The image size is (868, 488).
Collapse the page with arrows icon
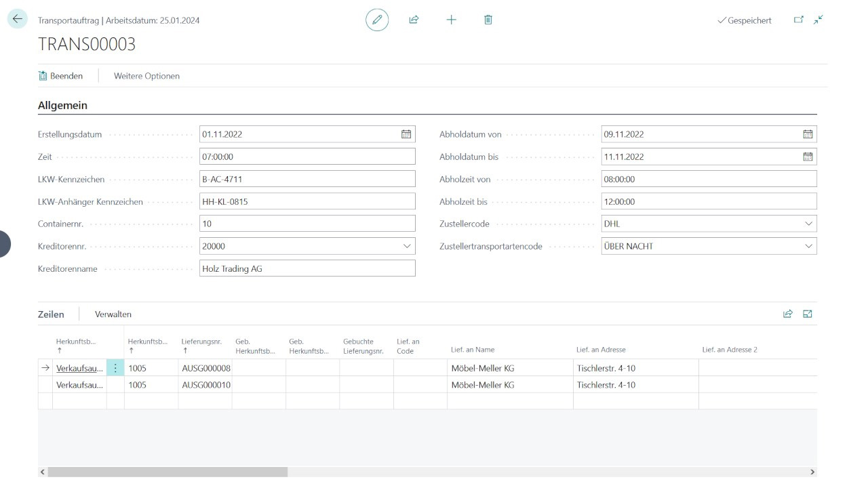pos(818,20)
